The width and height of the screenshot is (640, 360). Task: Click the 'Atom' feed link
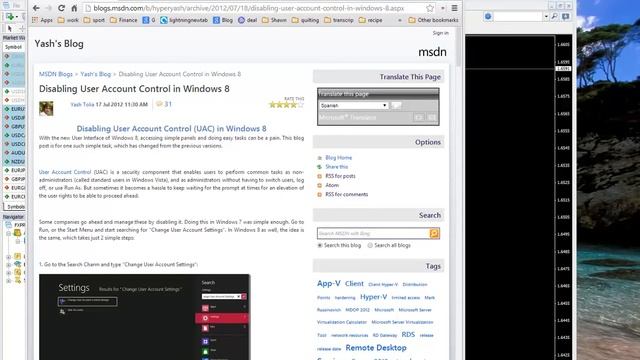click(332, 185)
